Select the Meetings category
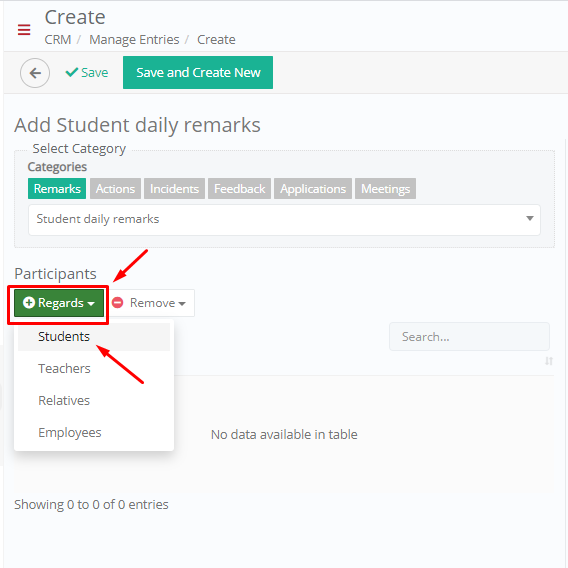This screenshot has width=568, height=568. coord(385,188)
